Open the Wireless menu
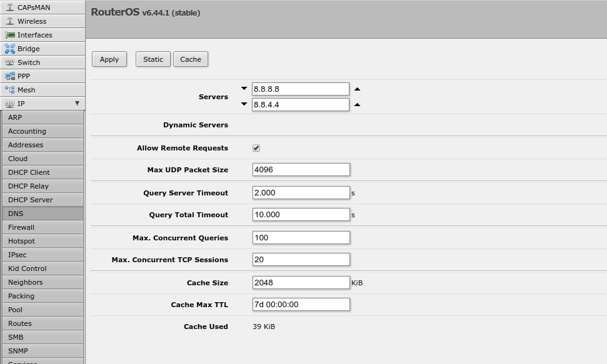 [43, 21]
